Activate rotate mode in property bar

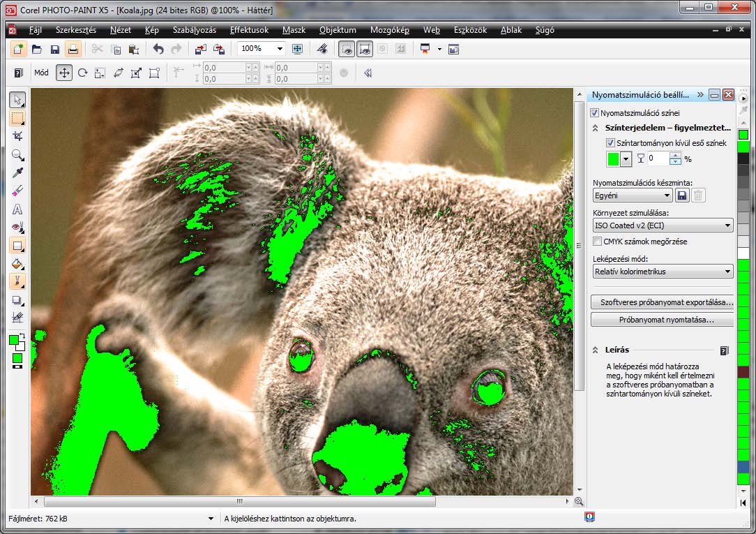coord(82,73)
